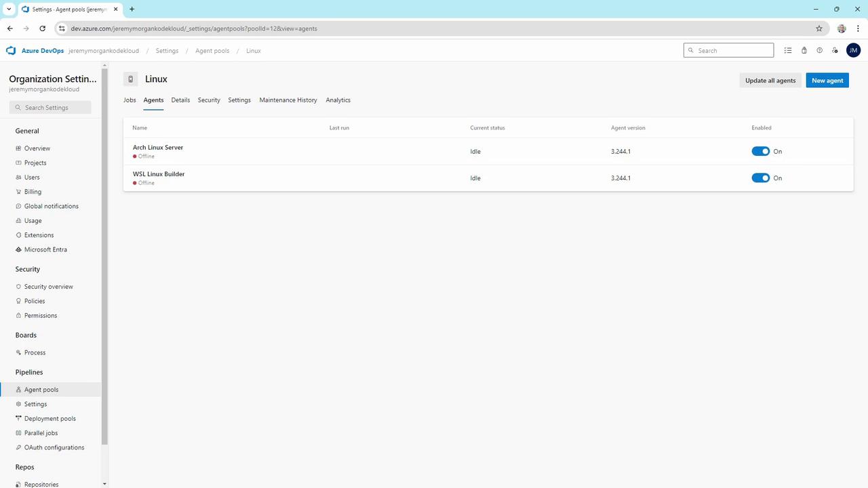Click the Azure DevOps logo icon
868x488 pixels.
click(11, 51)
